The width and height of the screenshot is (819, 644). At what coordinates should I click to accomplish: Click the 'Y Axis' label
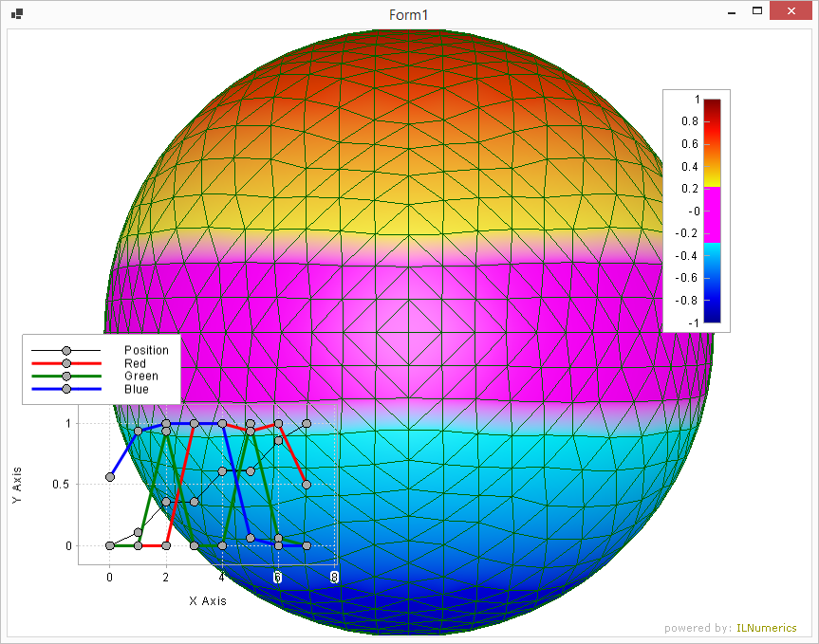pyautogui.click(x=17, y=485)
